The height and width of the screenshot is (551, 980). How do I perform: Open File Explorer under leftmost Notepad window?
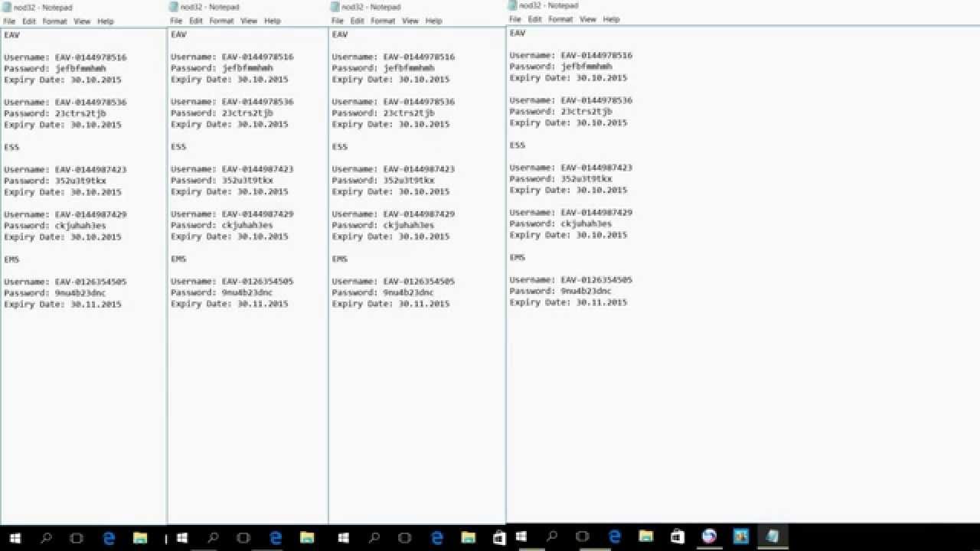pos(140,538)
